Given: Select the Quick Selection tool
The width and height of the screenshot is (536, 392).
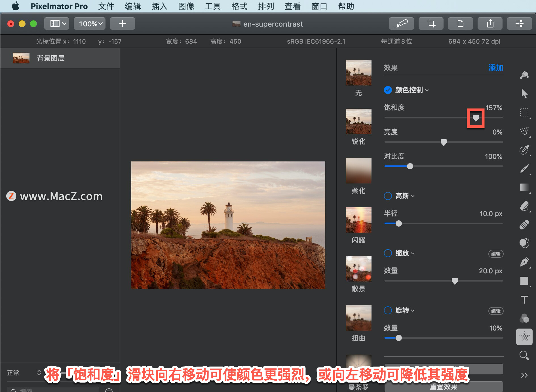Looking at the screenshot, I should [524, 150].
